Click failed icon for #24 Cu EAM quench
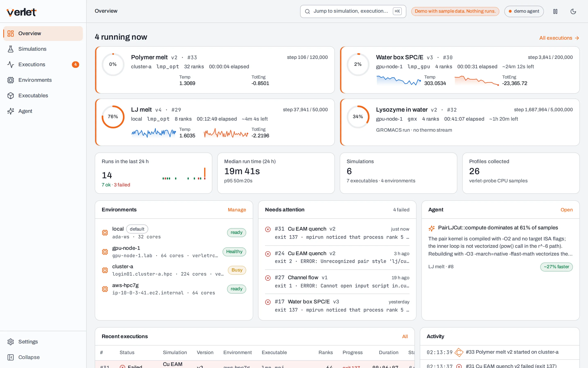This screenshot has width=588, height=368. [268, 254]
